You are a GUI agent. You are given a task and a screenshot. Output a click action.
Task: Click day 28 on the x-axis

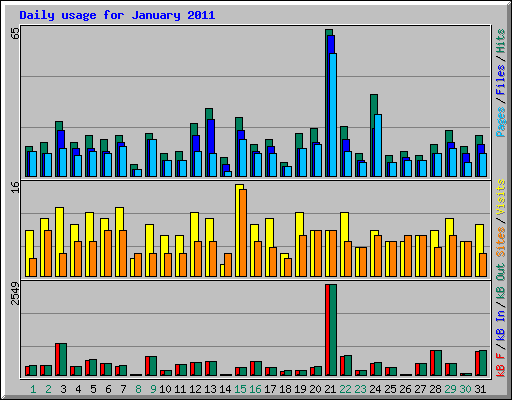pos(435,389)
